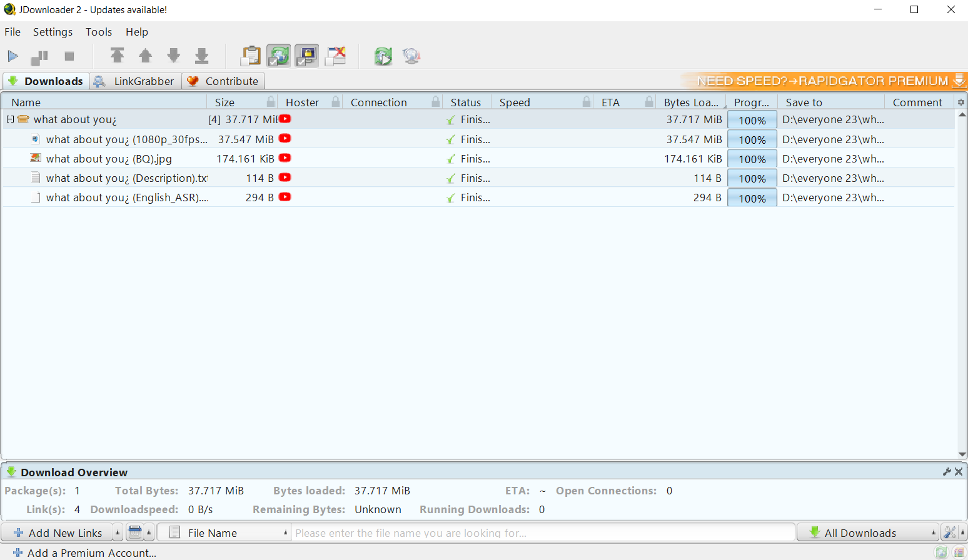Click Add New Links button
The image size is (968, 560).
58,532
